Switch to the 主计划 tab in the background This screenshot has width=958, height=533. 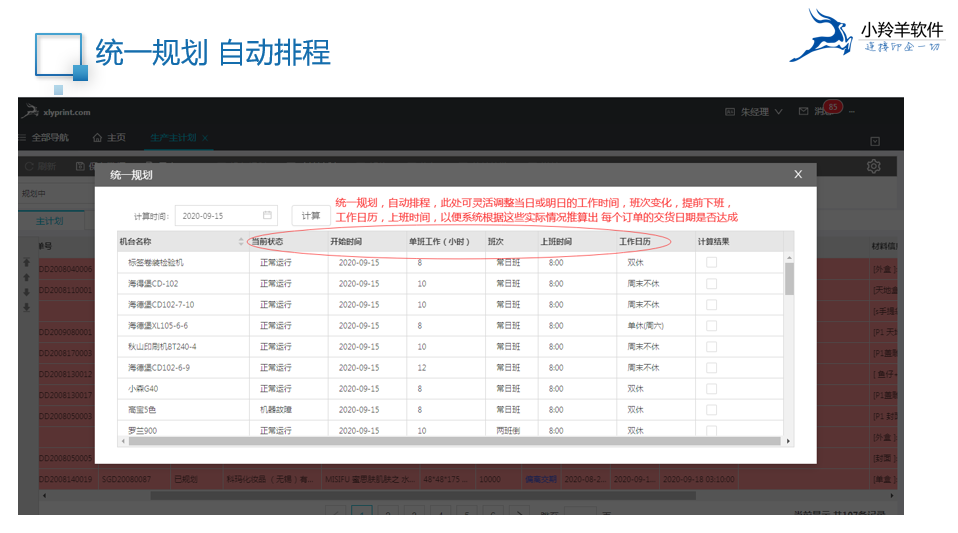[x=49, y=221]
